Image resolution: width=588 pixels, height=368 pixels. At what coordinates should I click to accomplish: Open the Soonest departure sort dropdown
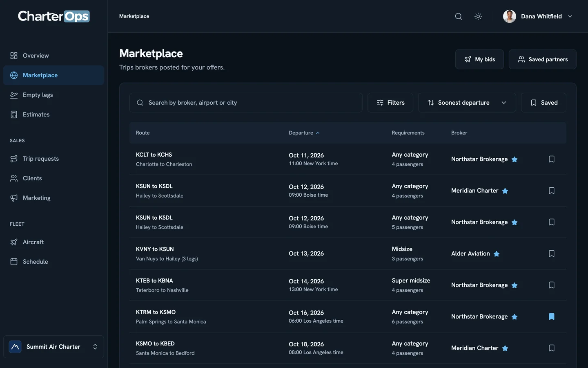[x=467, y=103]
